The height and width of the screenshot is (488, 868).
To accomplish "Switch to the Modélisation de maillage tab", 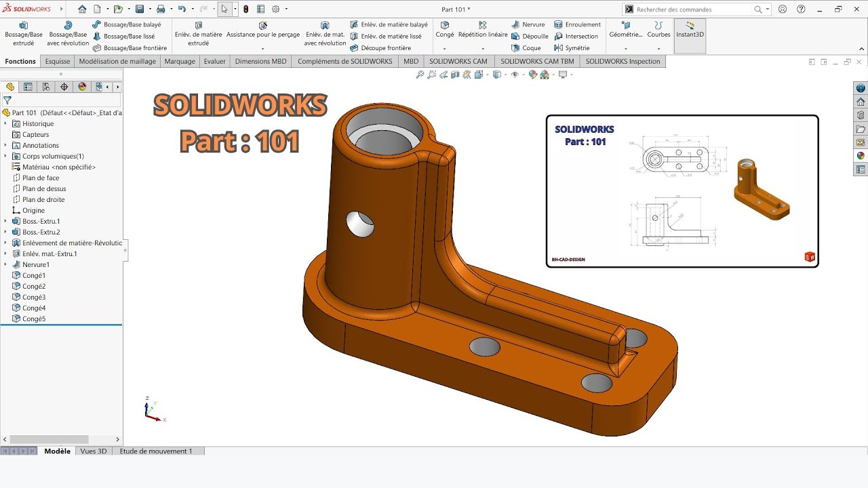I will 117,61.
